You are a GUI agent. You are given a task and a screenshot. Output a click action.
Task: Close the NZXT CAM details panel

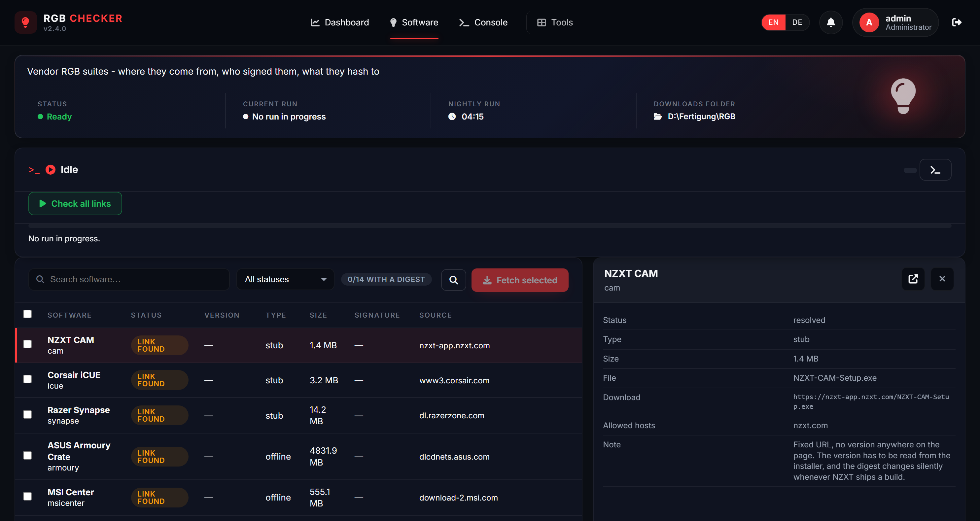(x=942, y=279)
